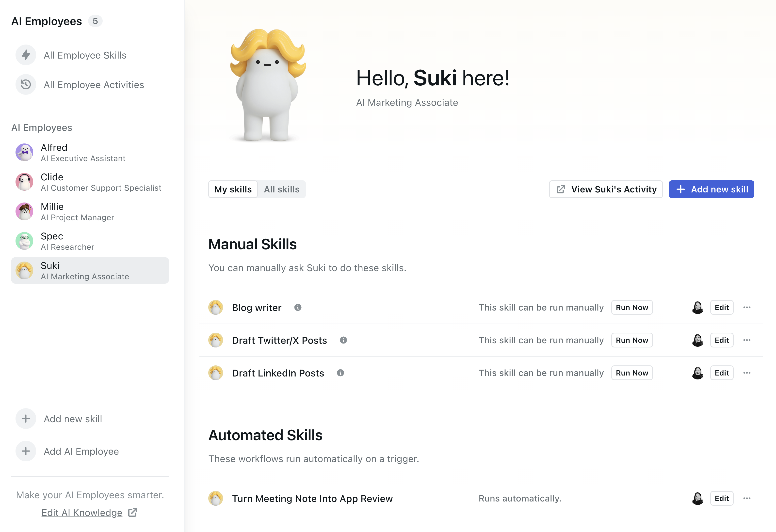Click info icon next to Draft Twitter/X Posts
776x532 pixels.
pyautogui.click(x=343, y=340)
